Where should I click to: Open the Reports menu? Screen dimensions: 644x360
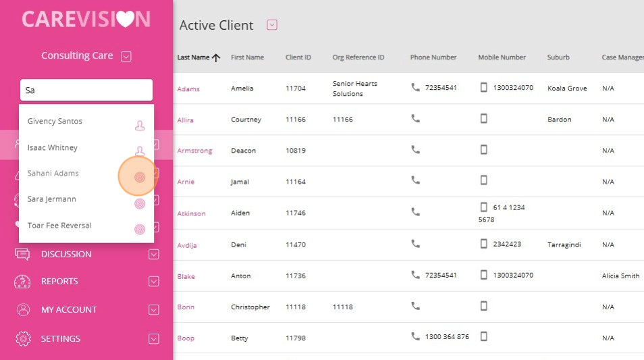click(59, 282)
